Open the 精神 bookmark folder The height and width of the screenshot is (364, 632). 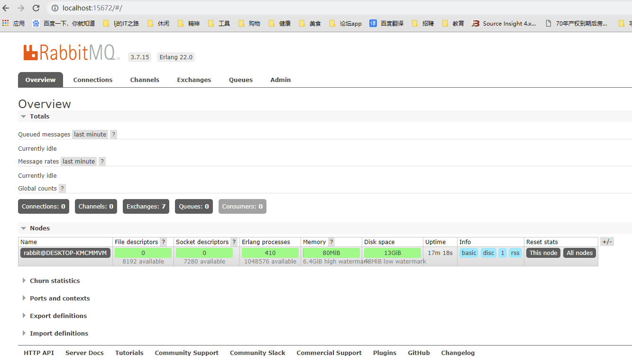[x=189, y=23]
